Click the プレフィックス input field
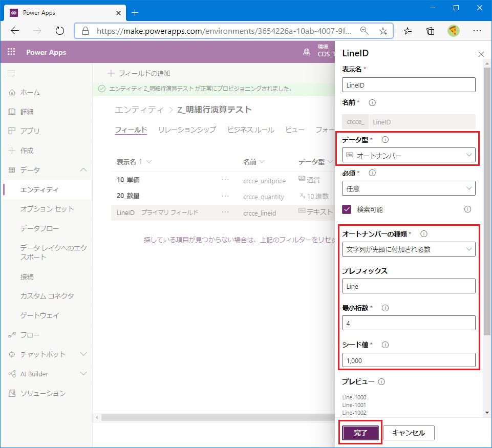492x448 pixels. coord(409,286)
